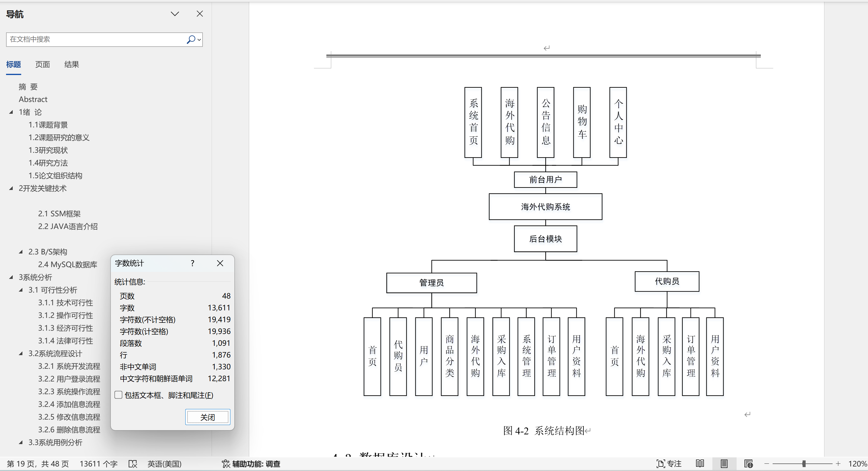Image resolution: width=868 pixels, height=471 pixels.
Task: Switch to print layout view
Action: tap(724, 464)
